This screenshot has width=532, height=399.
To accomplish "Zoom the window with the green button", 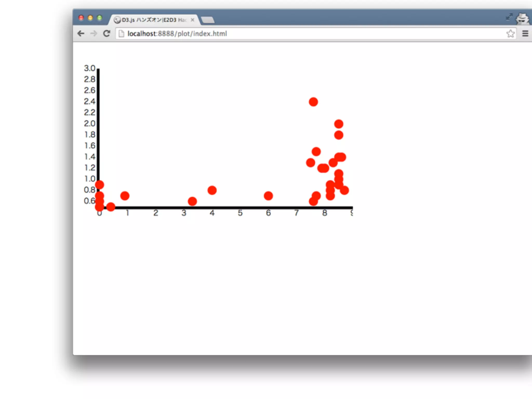I will point(99,18).
